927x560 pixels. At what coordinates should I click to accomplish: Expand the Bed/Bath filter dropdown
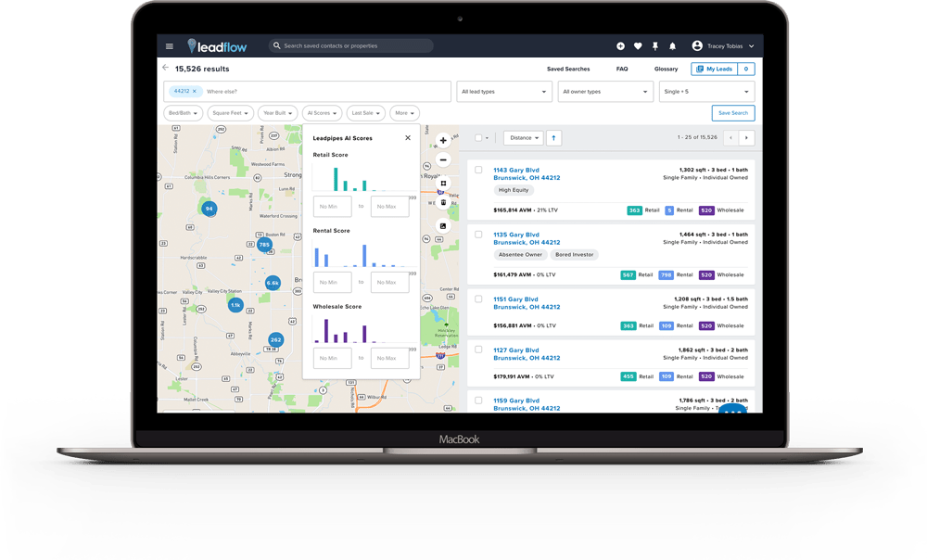pyautogui.click(x=183, y=113)
